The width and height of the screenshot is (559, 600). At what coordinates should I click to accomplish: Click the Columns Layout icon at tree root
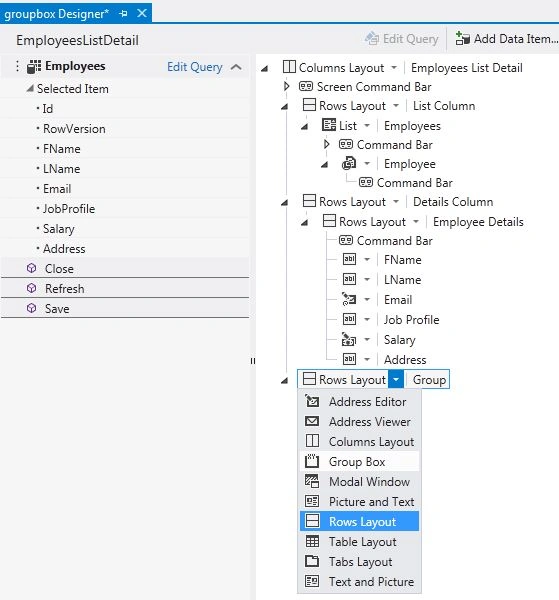coord(289,67)
